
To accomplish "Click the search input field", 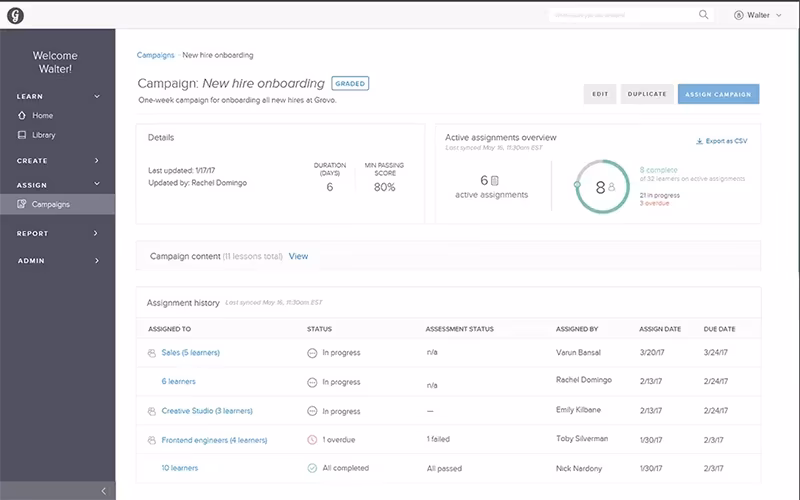I will tap(621, 15).
